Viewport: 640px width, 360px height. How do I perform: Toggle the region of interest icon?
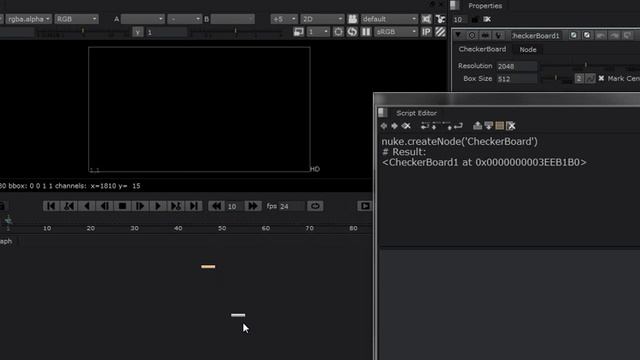click(x=338, y=31)
